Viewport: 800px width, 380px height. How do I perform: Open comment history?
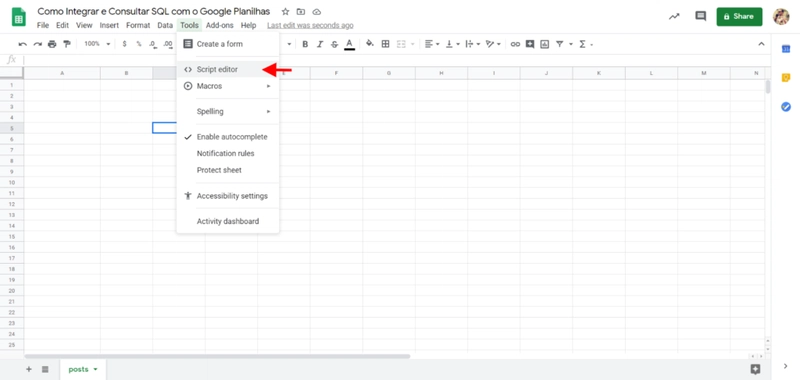point(701,16)
